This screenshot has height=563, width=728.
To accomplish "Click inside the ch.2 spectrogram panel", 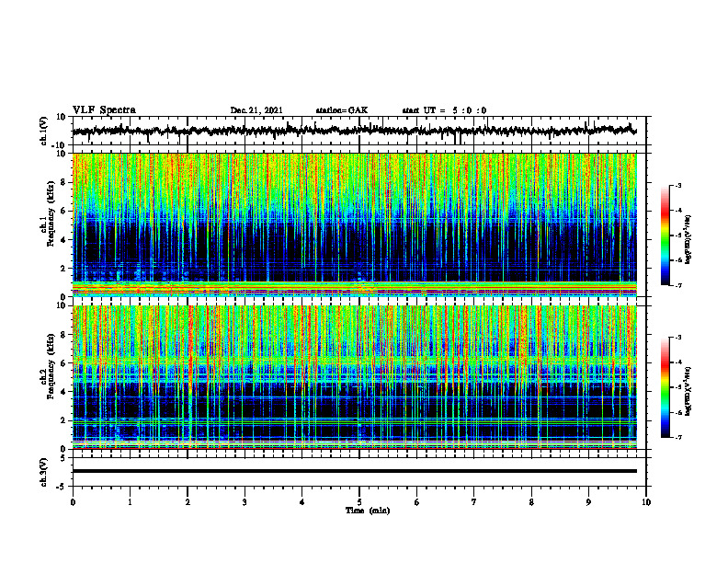I will tap(354, 377).
